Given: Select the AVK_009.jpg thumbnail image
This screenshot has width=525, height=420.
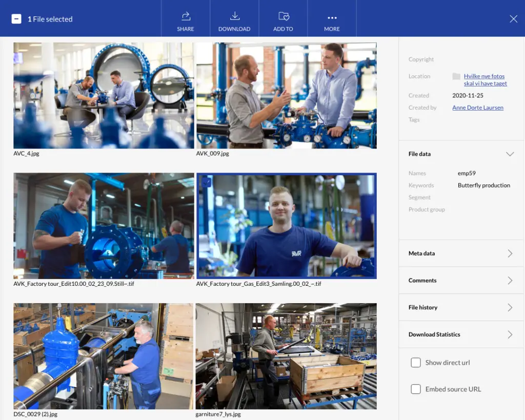Looking at the screenshot, I should click(x=286, y=95).
